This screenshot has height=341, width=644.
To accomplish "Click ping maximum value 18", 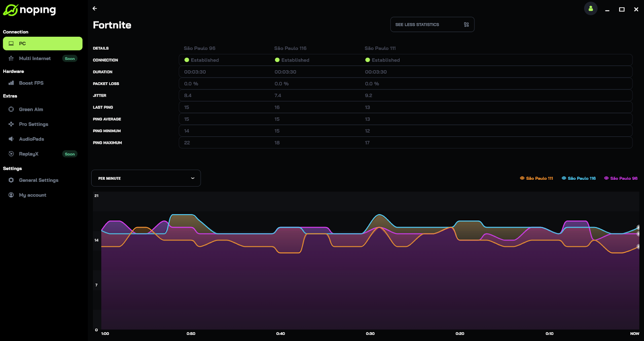I will pos(277,143).
